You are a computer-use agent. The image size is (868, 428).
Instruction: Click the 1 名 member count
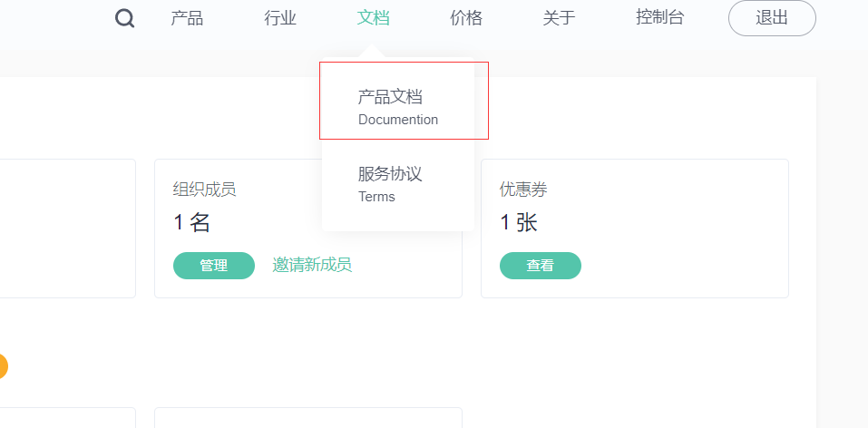(x=191, y=222)
